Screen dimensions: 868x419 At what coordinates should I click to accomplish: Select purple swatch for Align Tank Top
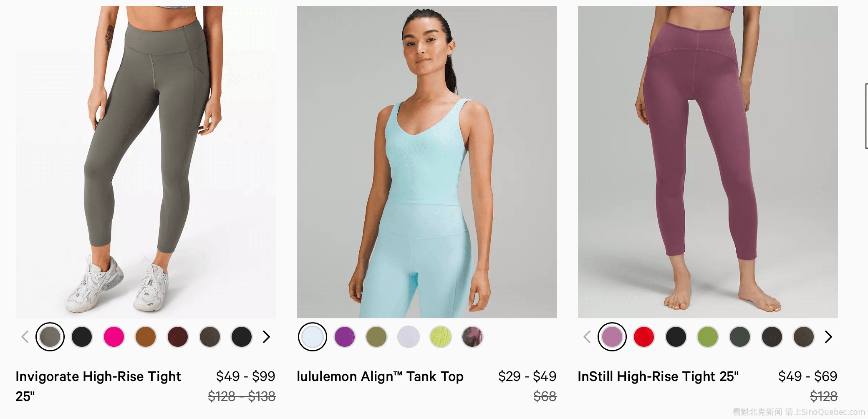(345, 337)
